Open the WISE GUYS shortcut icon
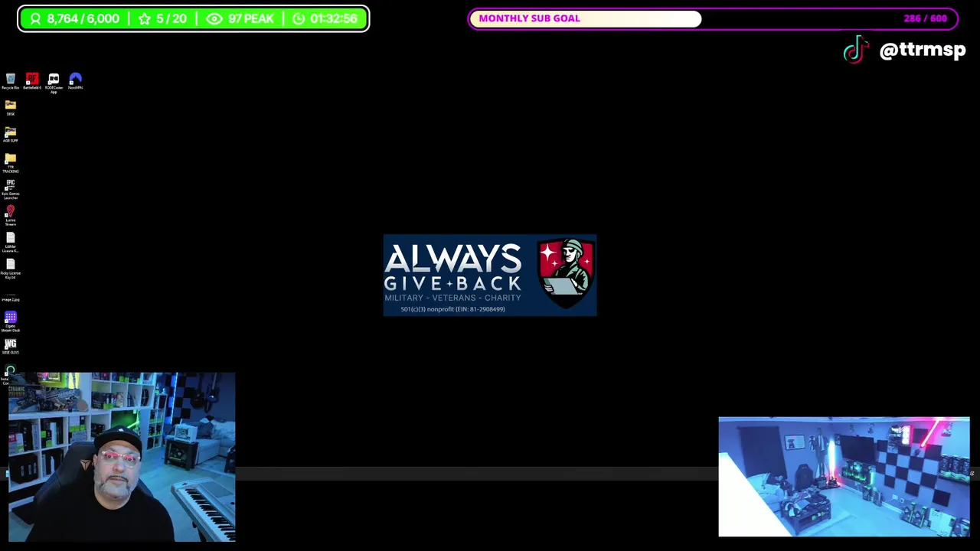 click(11, 347)
